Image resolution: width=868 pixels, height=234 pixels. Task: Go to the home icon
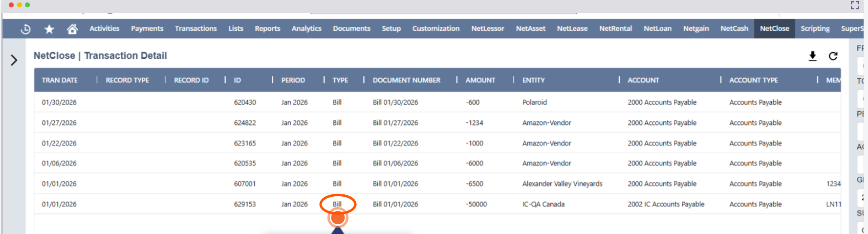point(72,29)
